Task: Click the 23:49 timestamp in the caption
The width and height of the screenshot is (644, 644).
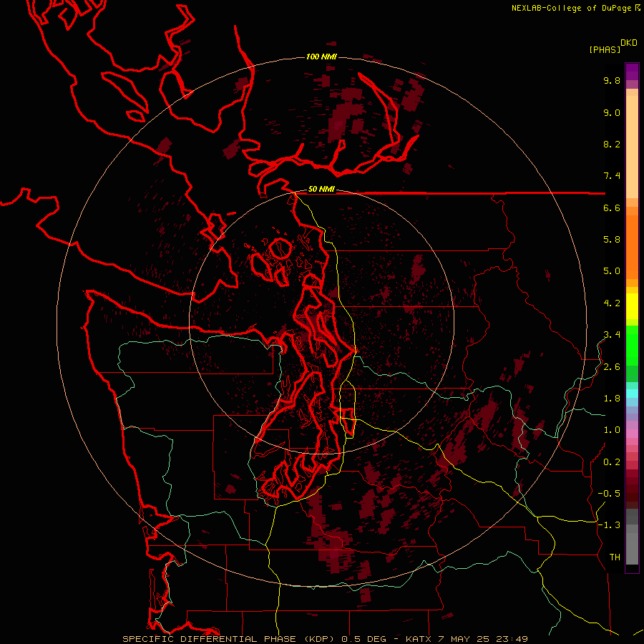Action: point(511,639)
